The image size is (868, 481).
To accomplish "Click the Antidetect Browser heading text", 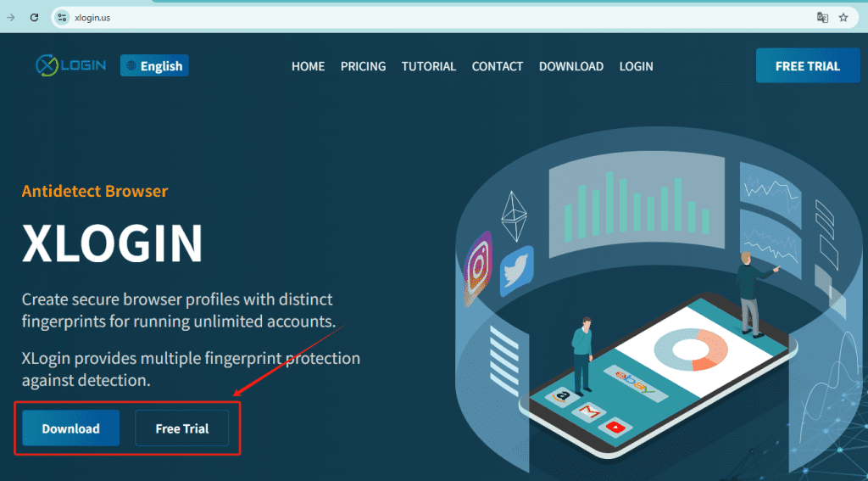I will point(95,191).
